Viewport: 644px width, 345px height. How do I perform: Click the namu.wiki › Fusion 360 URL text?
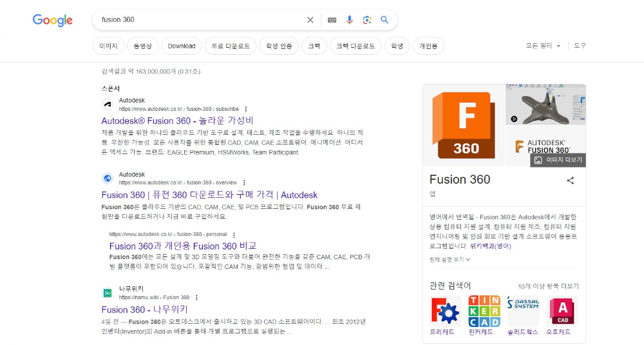pos(154,297)
